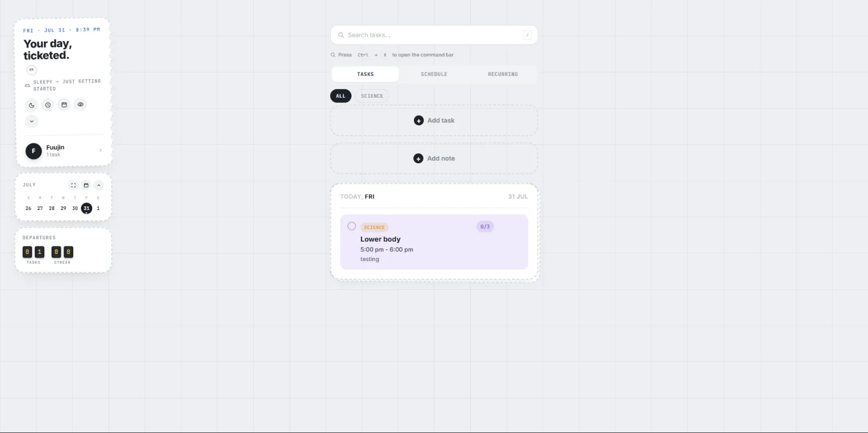Click the Search tasks input field

(x=434, y=35)
